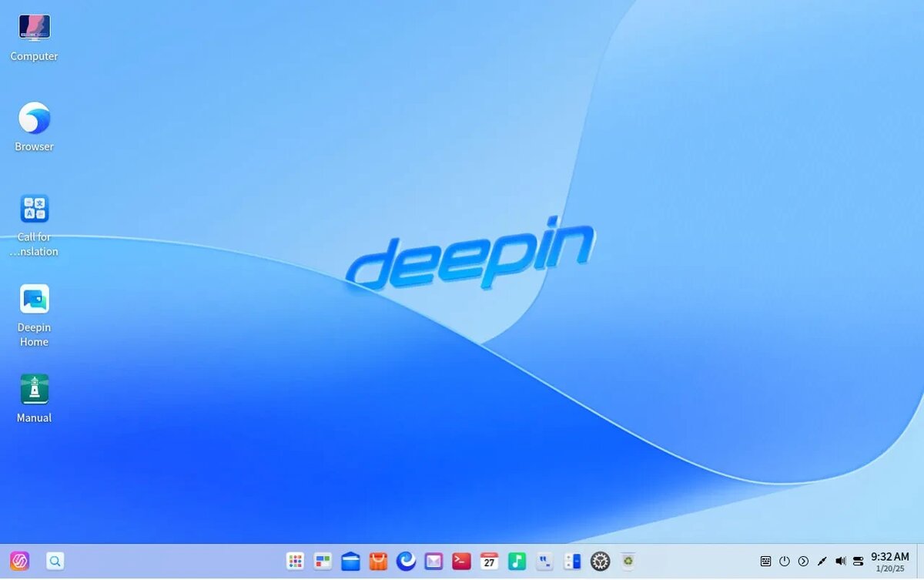Viewport: 924px width, 580px height.
Task: Click the volume speaker tray icon
Action: tap(840, 562)
